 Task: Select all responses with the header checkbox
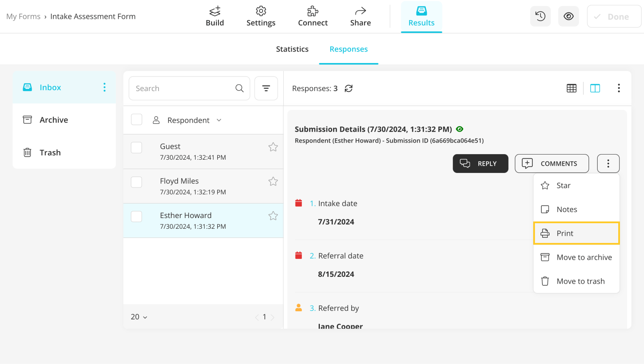tap(137, 120)
